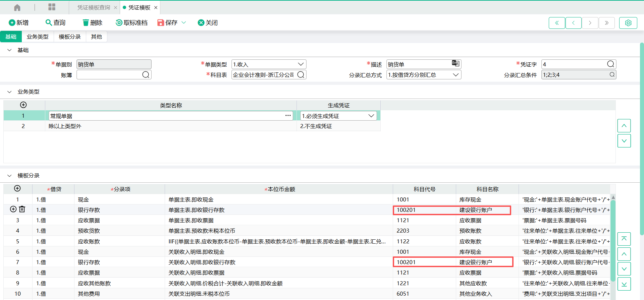Open the 分录汇总条件 lookup icon
Viewport: 644px width, 300px height.
pyautogui.click(x=612, y=74)
